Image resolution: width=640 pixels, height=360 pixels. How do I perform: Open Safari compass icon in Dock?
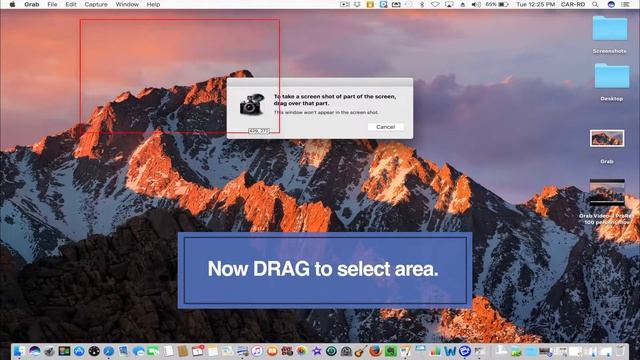coord(109,351)
